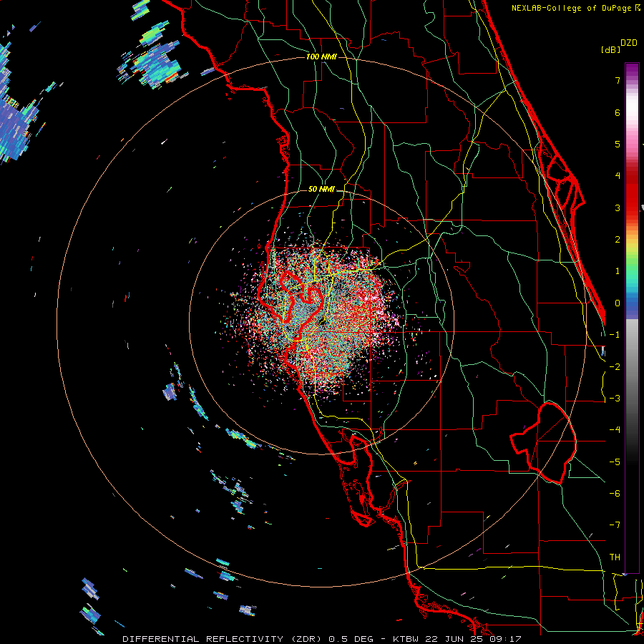Click the 100 NMI range ring label
Viewport: 644px width, 644px height.
point(321,57)
